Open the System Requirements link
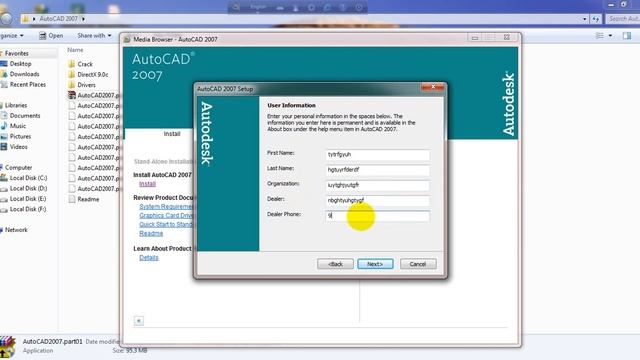Screen dimensions: 640x360 [166, 207]
